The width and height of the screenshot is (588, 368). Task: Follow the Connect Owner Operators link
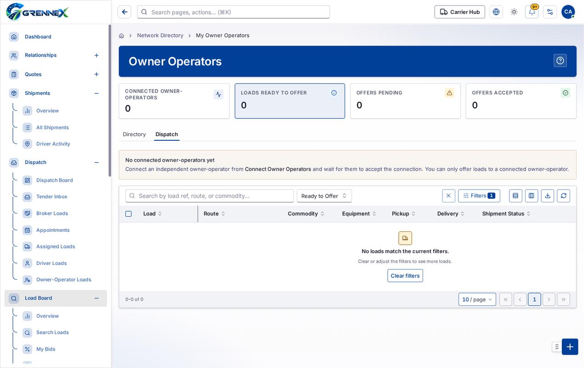point(278,169)
